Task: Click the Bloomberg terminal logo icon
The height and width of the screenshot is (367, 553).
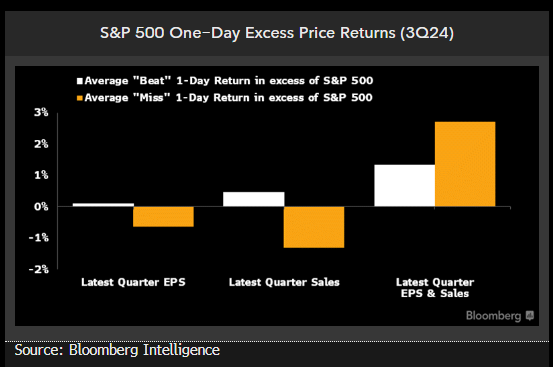Action: coord(529,315)
